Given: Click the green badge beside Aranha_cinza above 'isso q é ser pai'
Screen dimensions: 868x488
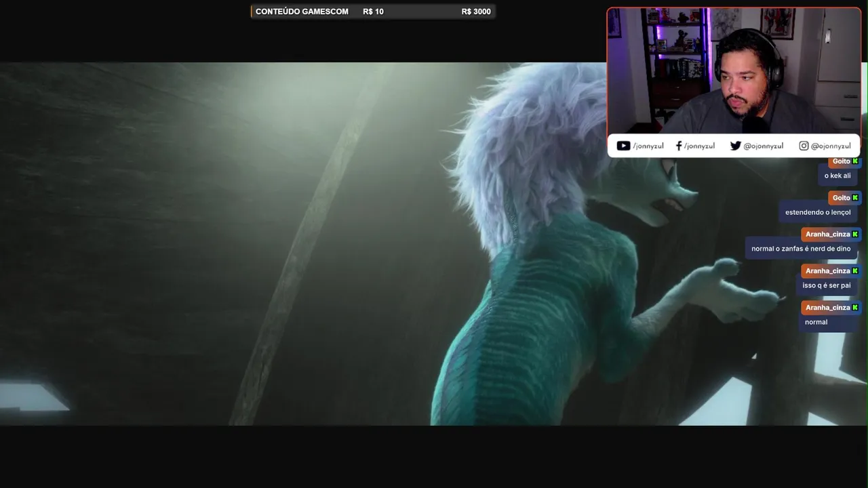Looking at the screenshot, I should 855,271.
